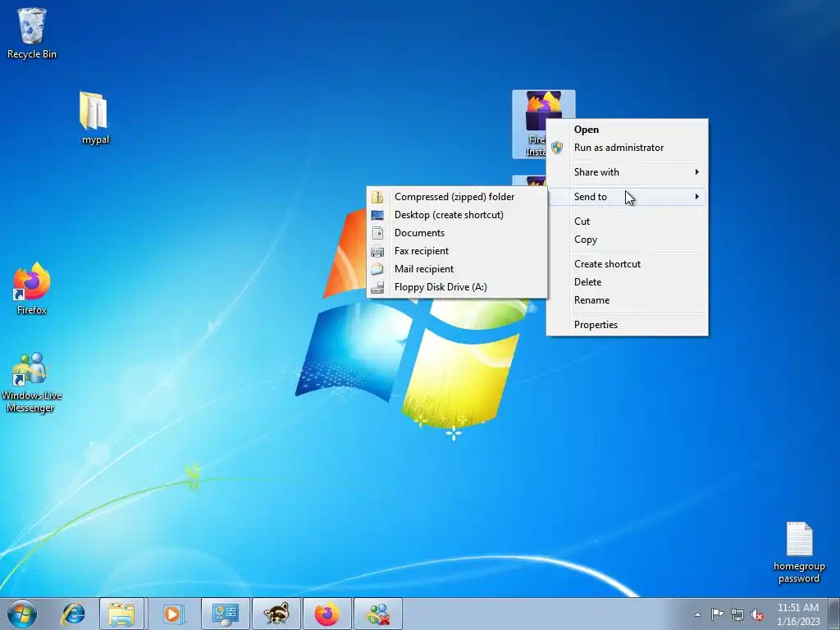Send to Desktop (create shortcut)
The width and height of the screenshot is (840, 630).
click(457, 215)
